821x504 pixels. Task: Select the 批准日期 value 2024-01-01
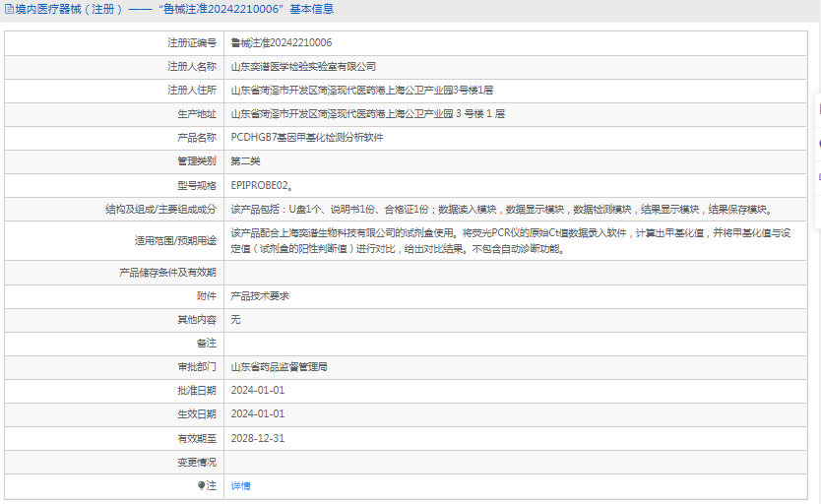pos(258,391)
